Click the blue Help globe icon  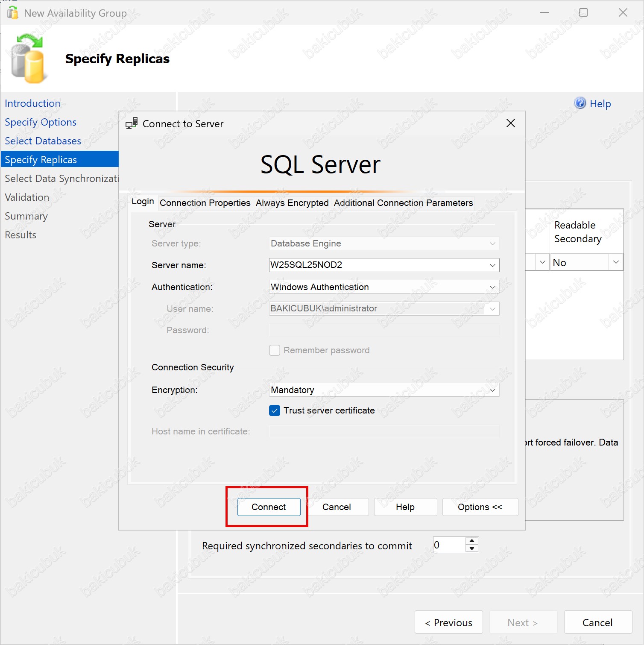(x=580, y=103)
